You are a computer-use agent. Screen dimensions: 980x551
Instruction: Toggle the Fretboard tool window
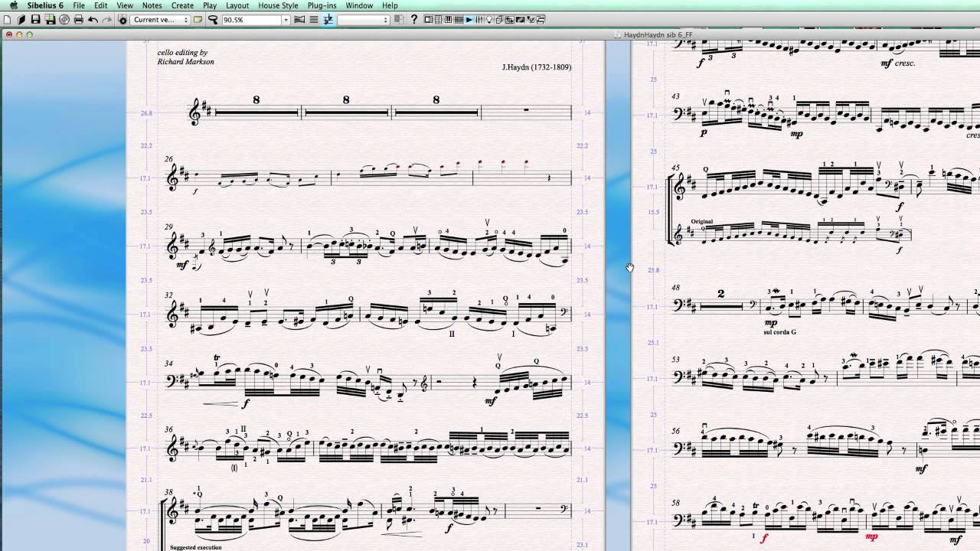click(459, 20)
